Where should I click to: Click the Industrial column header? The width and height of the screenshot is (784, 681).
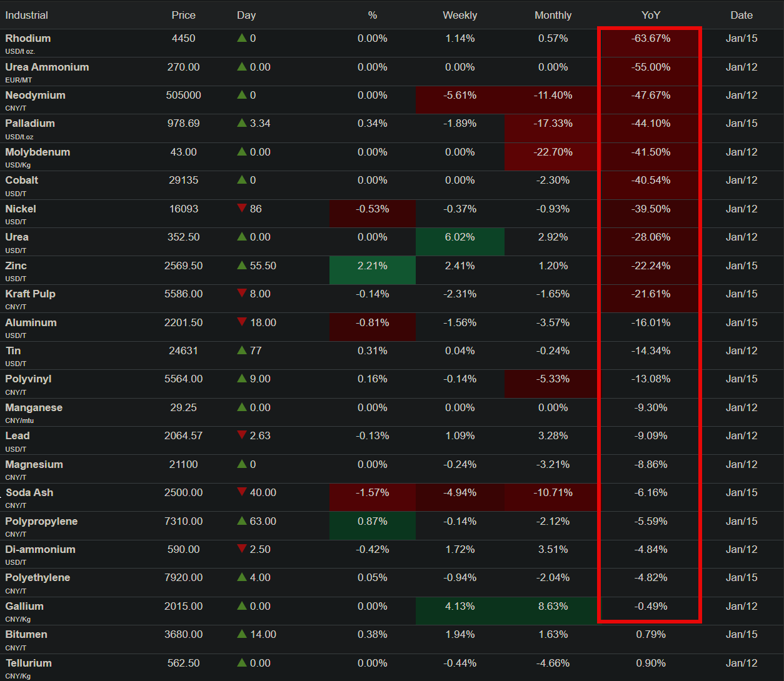[26, 15]
